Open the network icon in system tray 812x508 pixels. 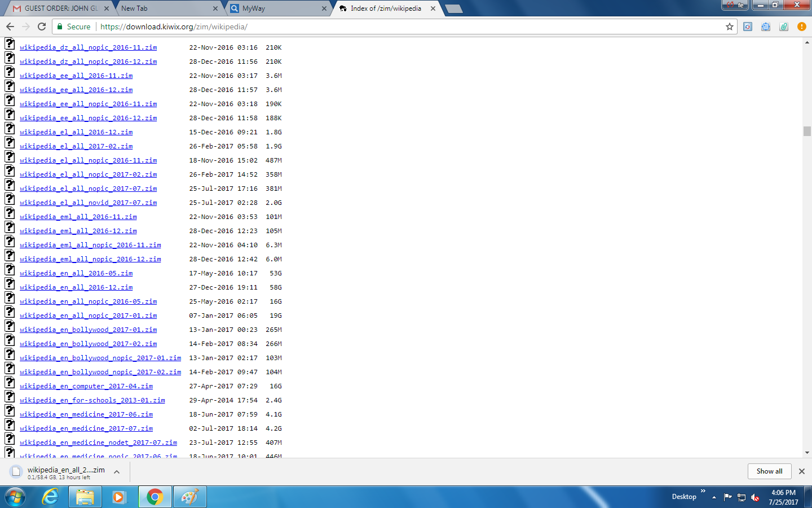tap(742, 497)
